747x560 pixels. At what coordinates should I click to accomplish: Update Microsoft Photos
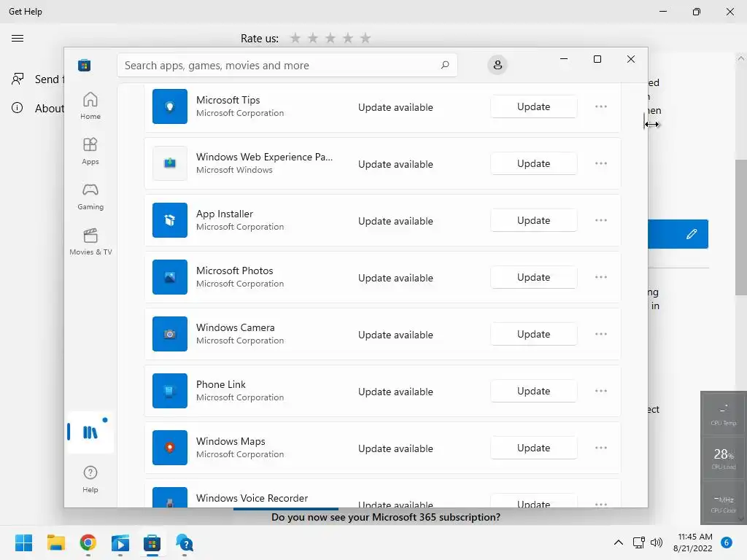pos(533,277)
